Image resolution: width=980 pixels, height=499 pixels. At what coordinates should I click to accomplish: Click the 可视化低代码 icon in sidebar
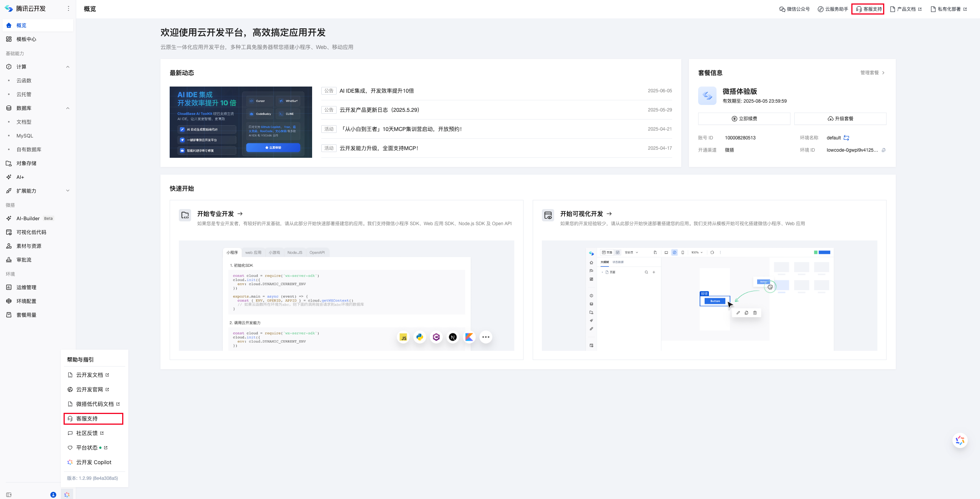pyautogui.click(x=9, y=232)
